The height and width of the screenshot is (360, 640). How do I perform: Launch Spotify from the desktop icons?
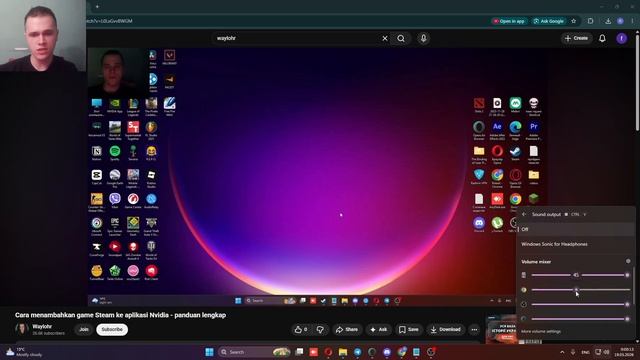click(115, 153)
